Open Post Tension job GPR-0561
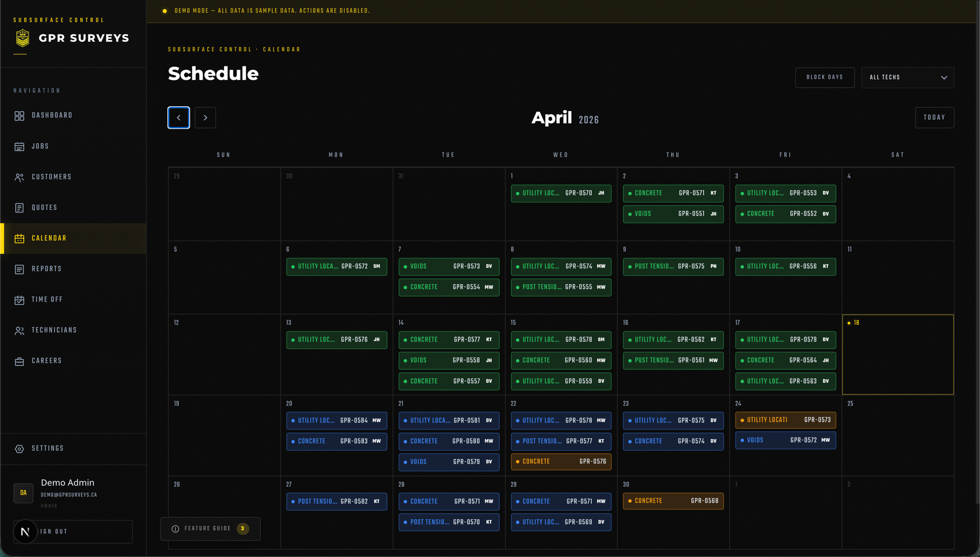Screen dimensions: 980x557 click(673, 361)
